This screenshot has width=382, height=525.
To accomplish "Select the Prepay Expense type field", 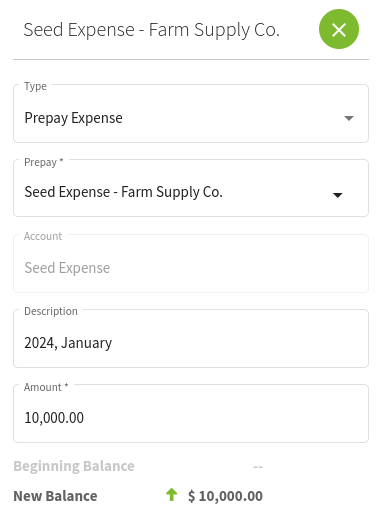I will pyautogui.click(x=191, y=114).
